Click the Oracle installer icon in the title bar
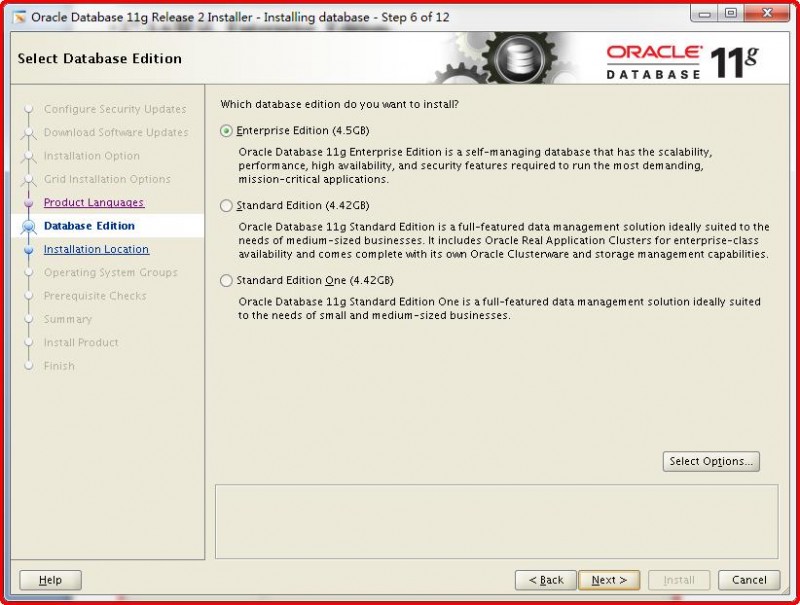Viewport: 800px width, 605px height. click(17, 15)
